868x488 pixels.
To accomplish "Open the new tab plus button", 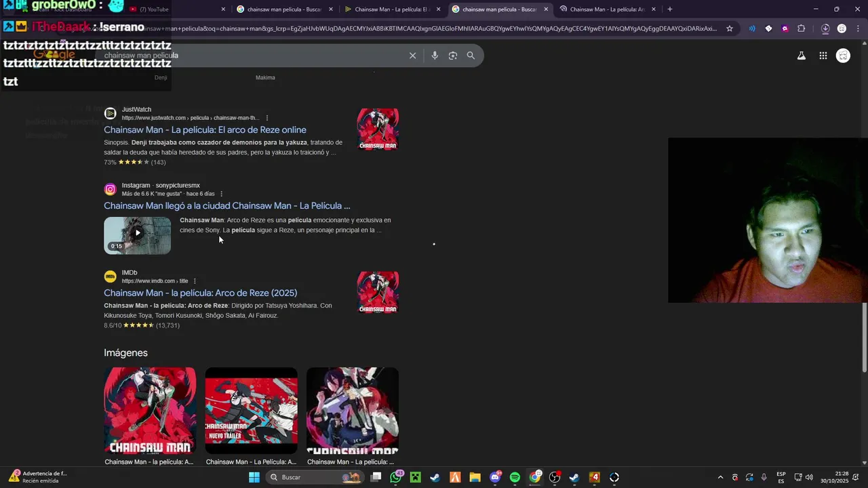I will (670, 9).
